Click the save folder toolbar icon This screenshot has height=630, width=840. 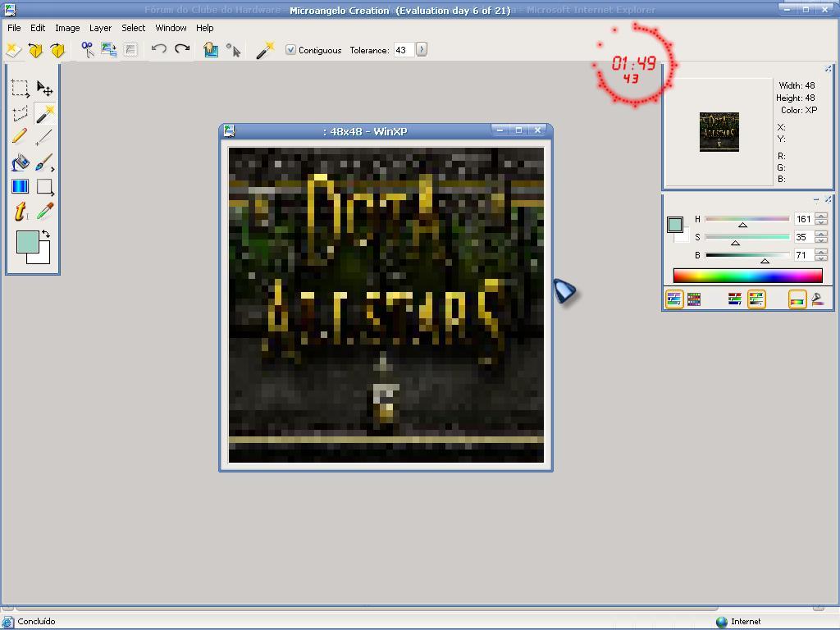point(57,50)
